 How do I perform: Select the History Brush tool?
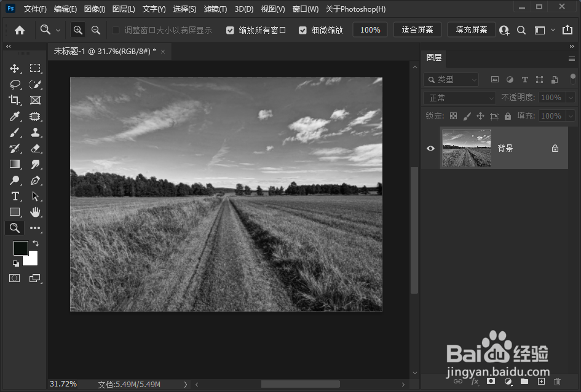click(15, 149)
